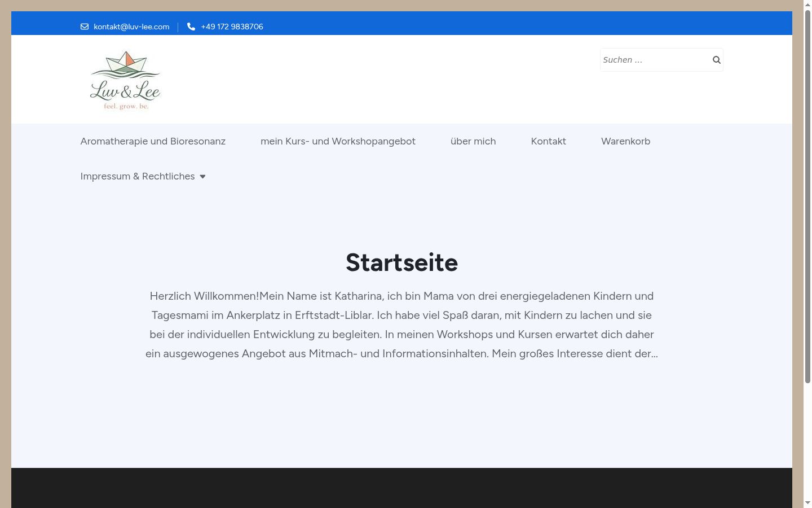Open Warenkorb menu item
Image resolution: width=812 pixels, height=508 pixels.
[625, 141]
